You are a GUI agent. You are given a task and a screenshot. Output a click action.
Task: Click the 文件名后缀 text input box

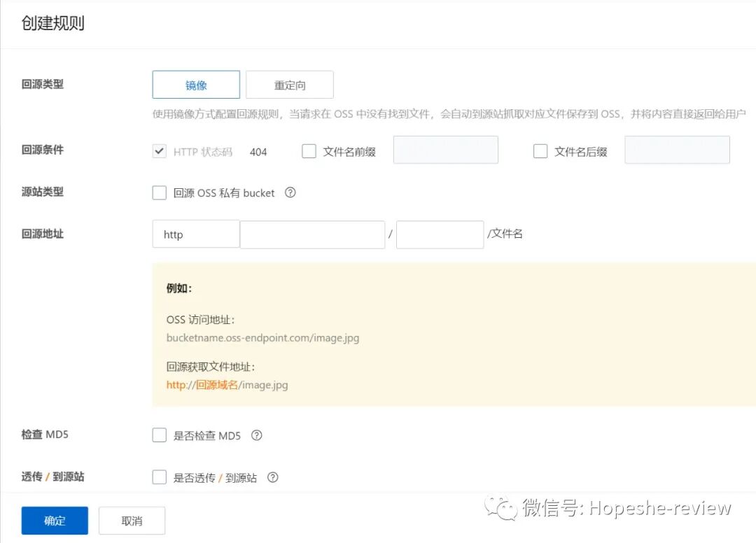(677, 150)
